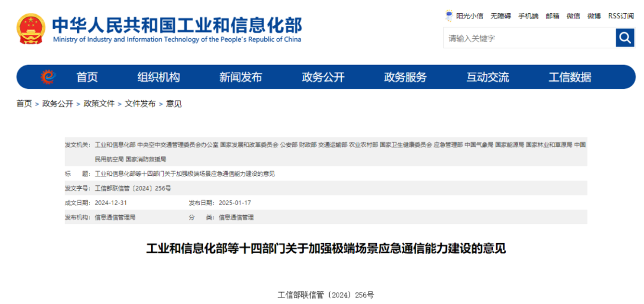Open the 阳光小信 robot assistant icon
This screenshot has height=304, width=644.
pos(450,15)
